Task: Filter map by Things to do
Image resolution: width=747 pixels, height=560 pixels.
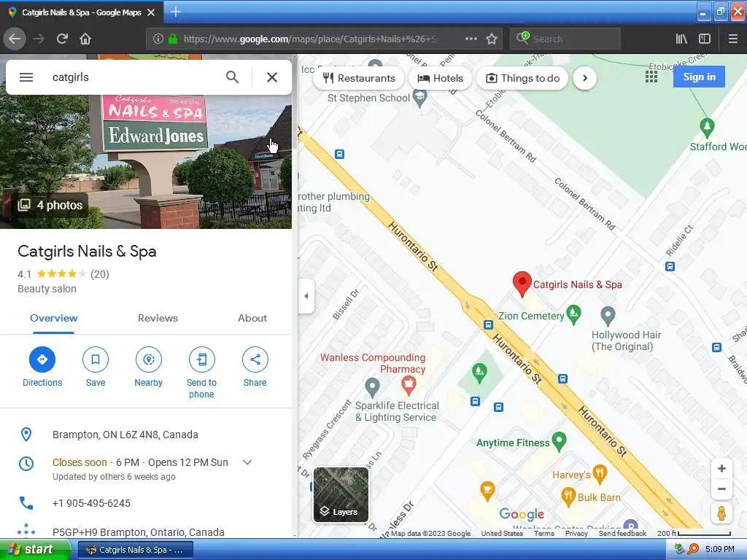Action: (x=522, y=78)
